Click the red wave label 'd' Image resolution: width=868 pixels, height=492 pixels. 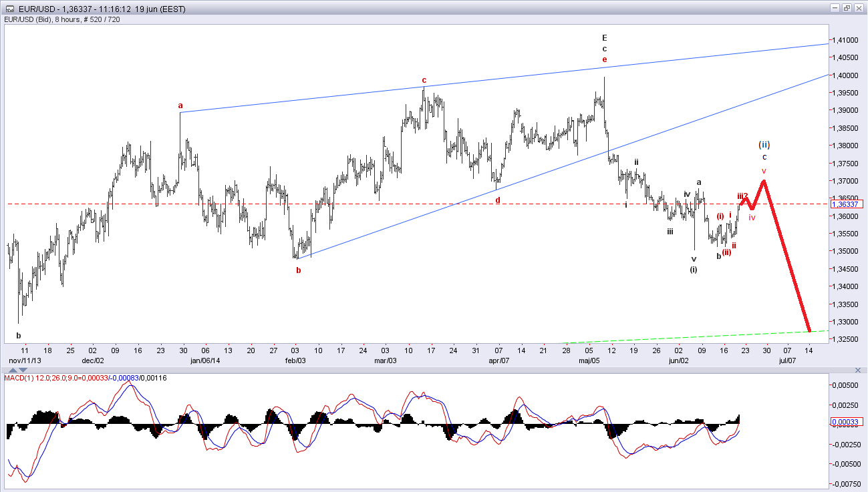(x=498, y=199)
